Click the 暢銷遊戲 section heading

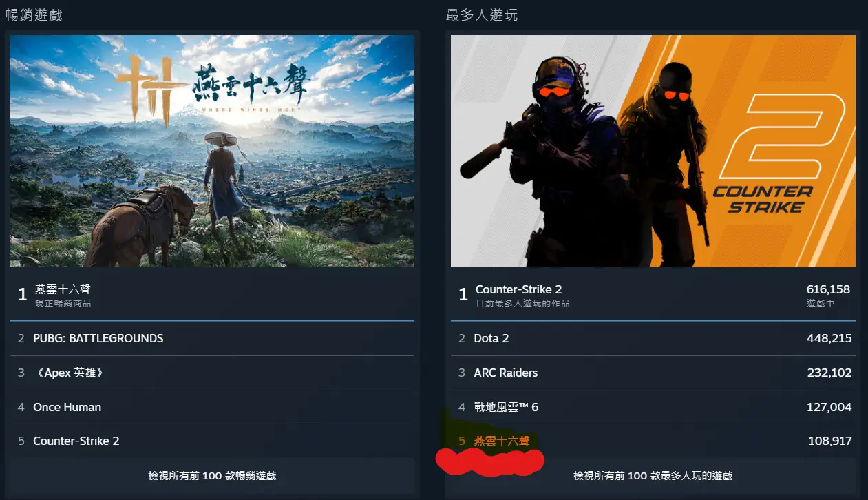34,14
